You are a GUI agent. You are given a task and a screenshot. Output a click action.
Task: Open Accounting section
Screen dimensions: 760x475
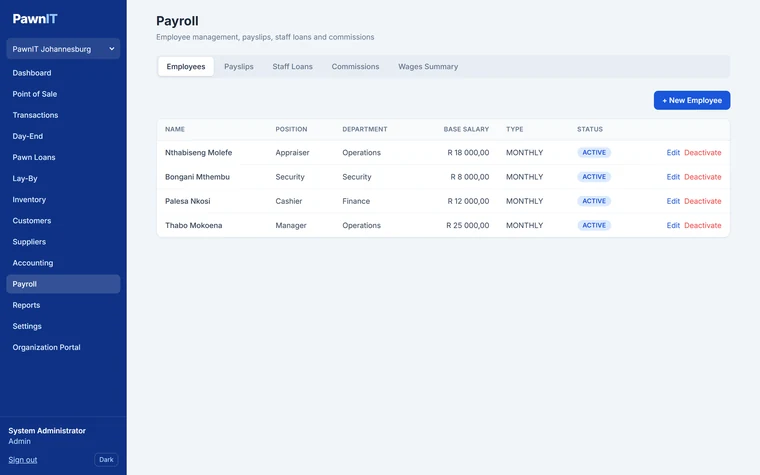pyautogui.click(x=33, y=263)
